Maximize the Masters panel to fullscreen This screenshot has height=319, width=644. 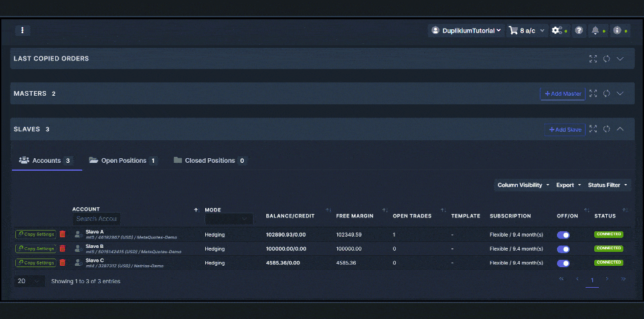(593, 94)
